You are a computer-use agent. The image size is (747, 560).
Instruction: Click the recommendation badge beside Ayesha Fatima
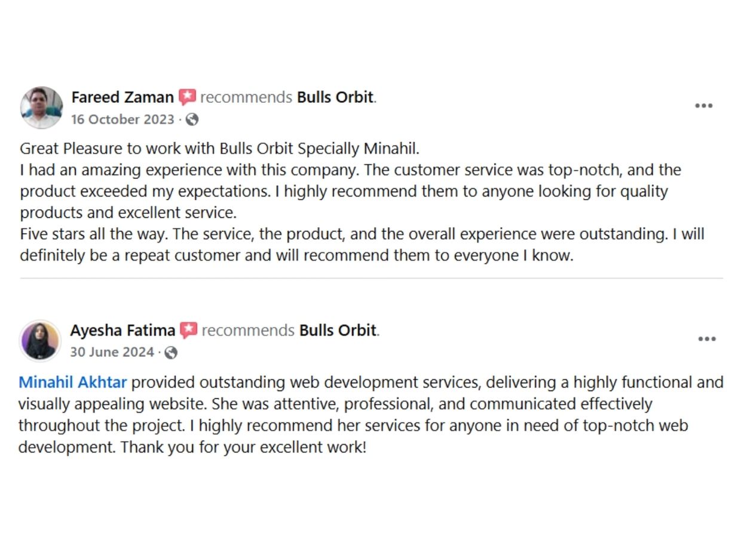188,331
